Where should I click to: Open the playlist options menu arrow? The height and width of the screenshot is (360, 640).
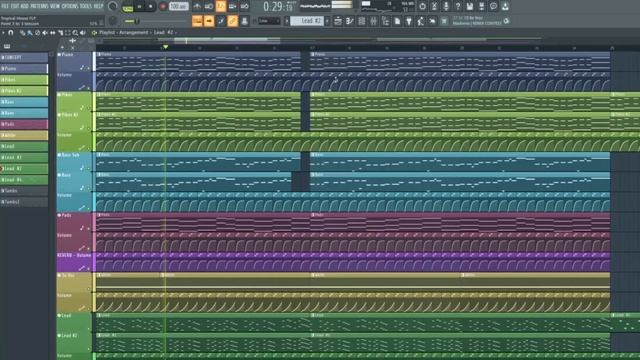3,32
